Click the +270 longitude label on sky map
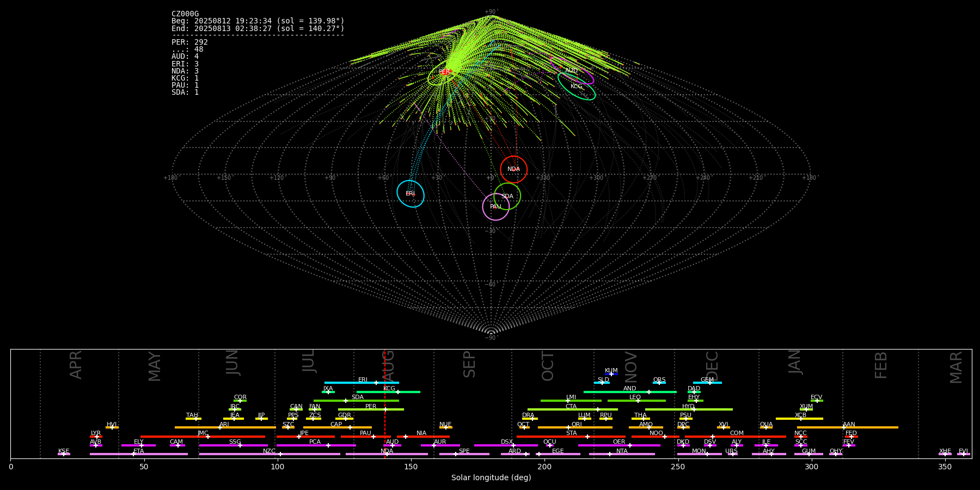Screen dimensions: 980x490 tap(649, 178)
